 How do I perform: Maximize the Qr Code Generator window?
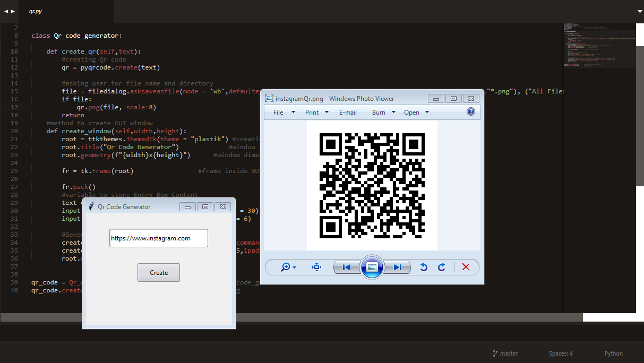205,206
